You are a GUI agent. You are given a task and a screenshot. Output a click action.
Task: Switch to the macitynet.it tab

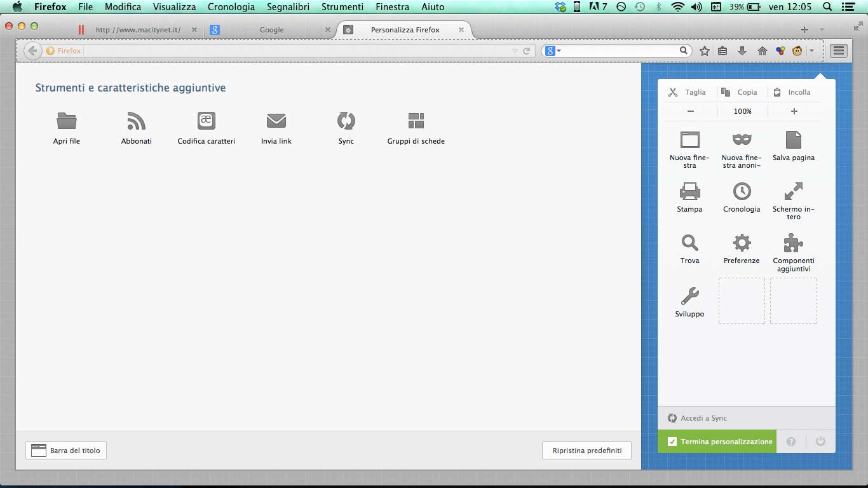(138, 30)
